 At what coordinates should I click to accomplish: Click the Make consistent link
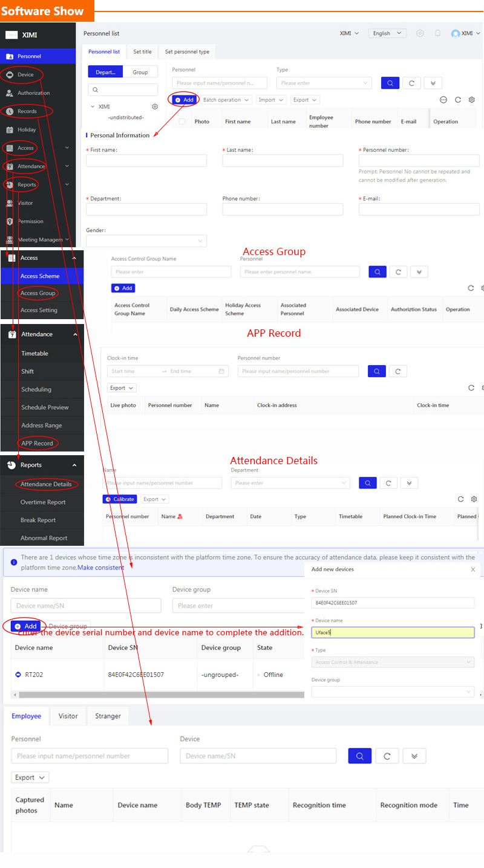pyautogui.click(x=100, y=568)
